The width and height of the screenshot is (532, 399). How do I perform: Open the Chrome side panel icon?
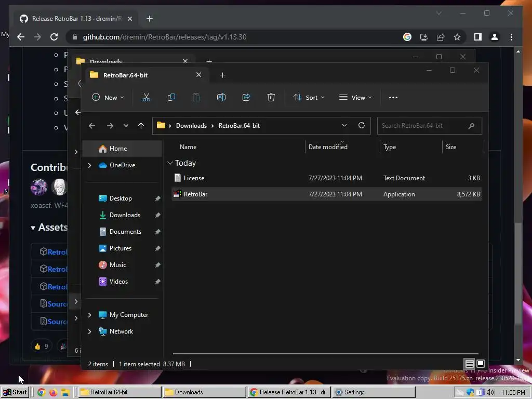(x=478, y=37)
